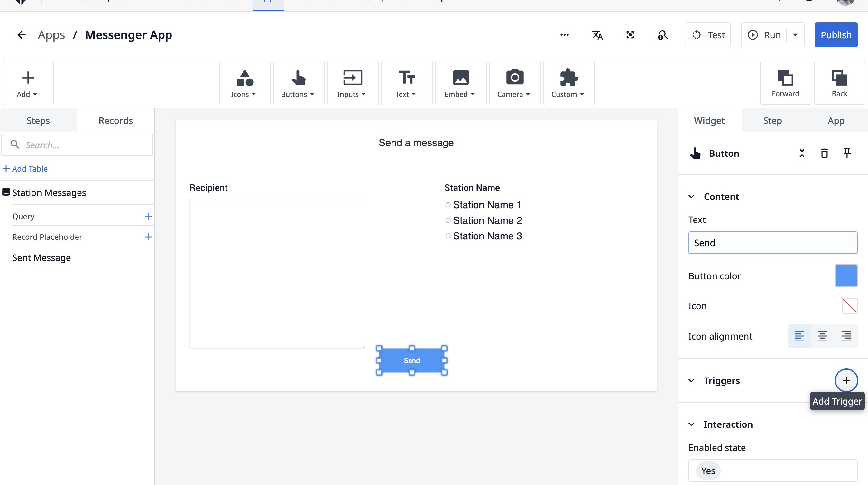Add a new trigger with plus icon
868x485 pixels.
coord(846,380)
